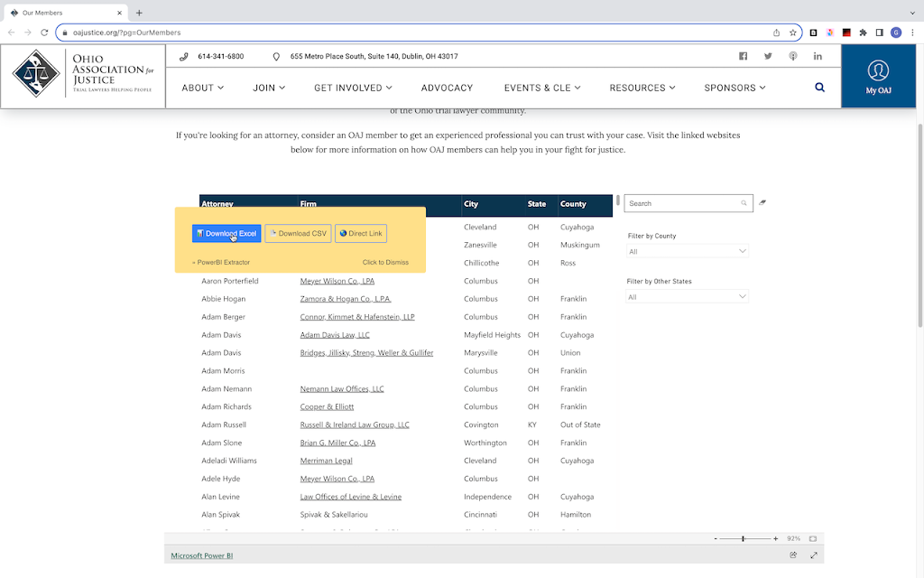This screenshot has height=578, width=924.
Task: Expand the JOIN menu
Action: click(269, 88)
